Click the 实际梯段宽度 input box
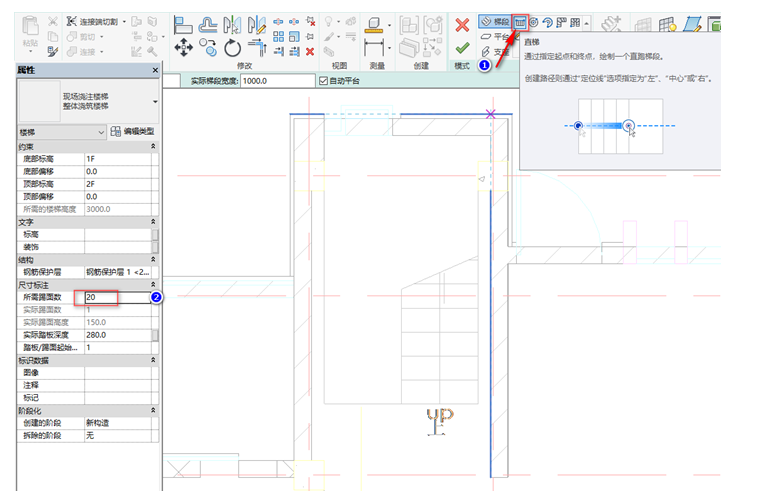This screenshot has width=774, height=499. pyautogui.click(x=276, y=81)
